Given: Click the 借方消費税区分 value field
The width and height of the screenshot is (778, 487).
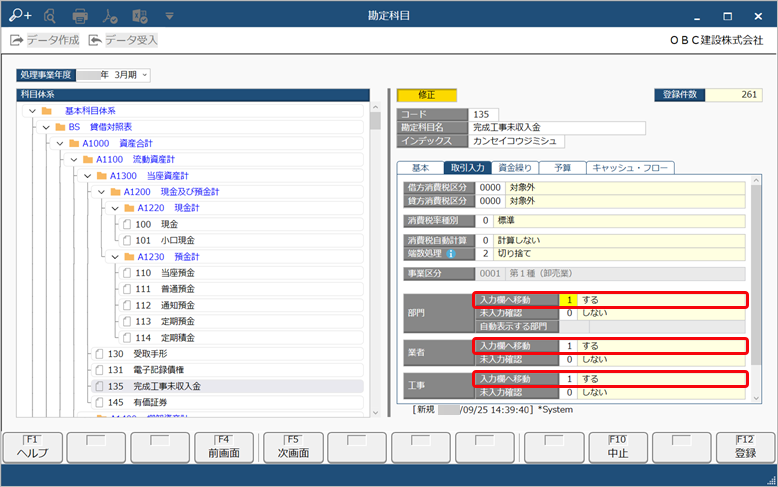Looking at the screenshot, I should 610,187.
